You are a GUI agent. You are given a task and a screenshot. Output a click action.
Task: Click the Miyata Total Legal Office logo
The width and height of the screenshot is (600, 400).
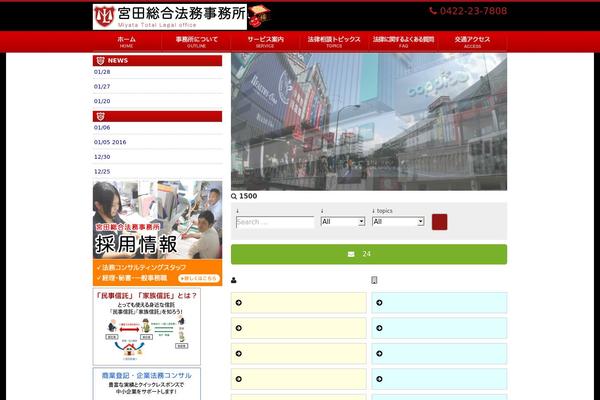pos(170,17)
